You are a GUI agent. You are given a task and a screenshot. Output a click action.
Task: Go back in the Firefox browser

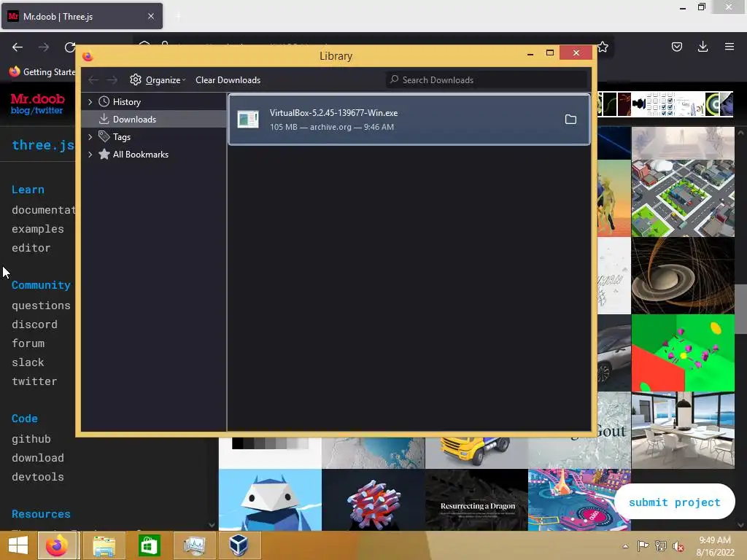[18, 47]
